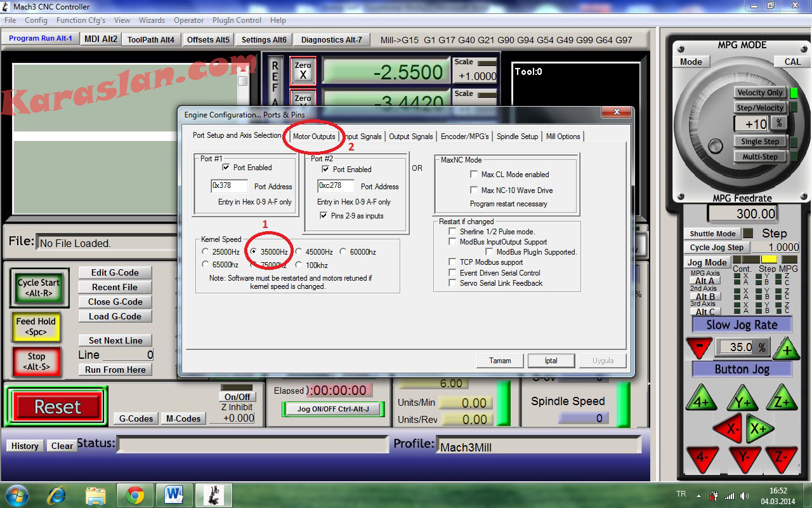The width and height of the screenshot is (812, 508).
Task: Open the Motor Outputs tab
Action: pos(314,137)
